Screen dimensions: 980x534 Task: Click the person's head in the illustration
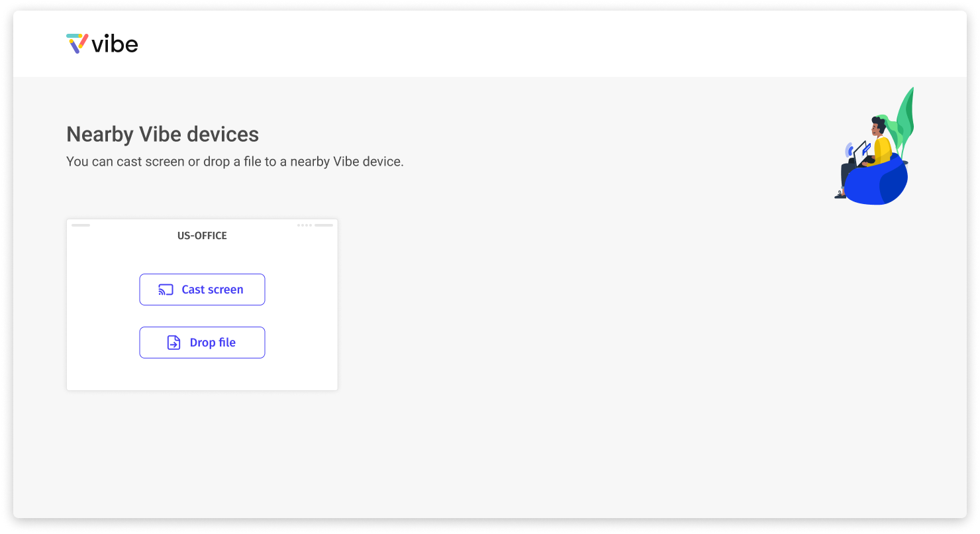878,125
